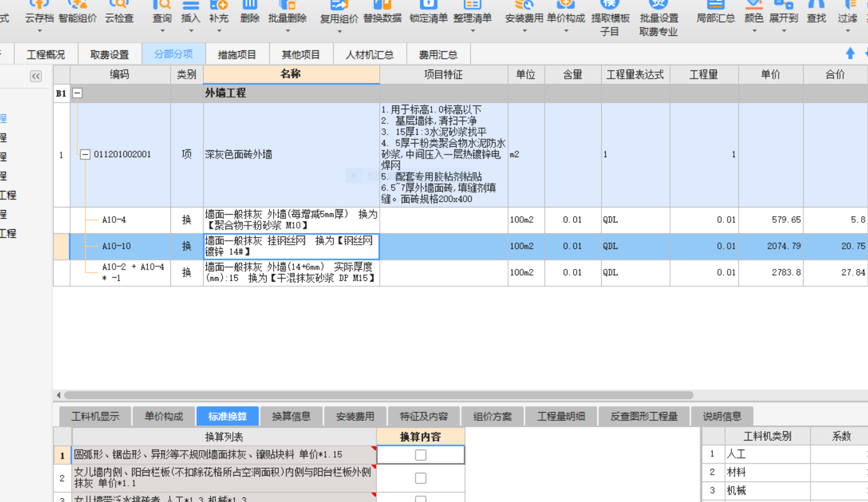This screenshot has width=868, height=502.
Task: Open the 安装费用 bottom tab
Action: click(x=355, y=416)
